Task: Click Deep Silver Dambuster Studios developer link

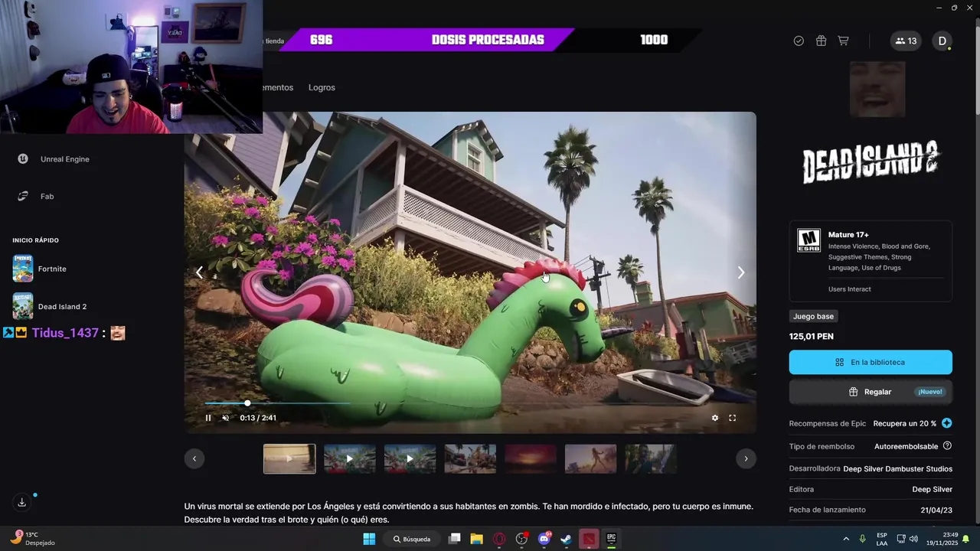Action: point(898,468)
